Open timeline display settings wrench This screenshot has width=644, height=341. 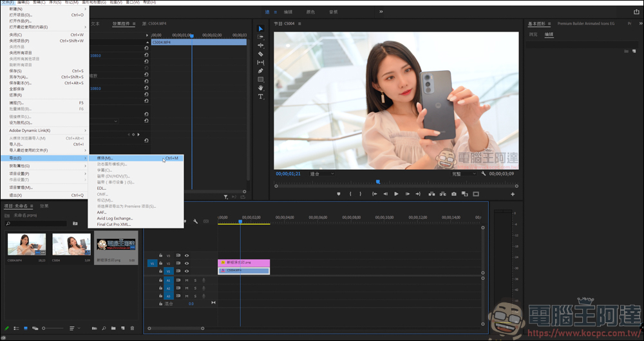[196, 221]
